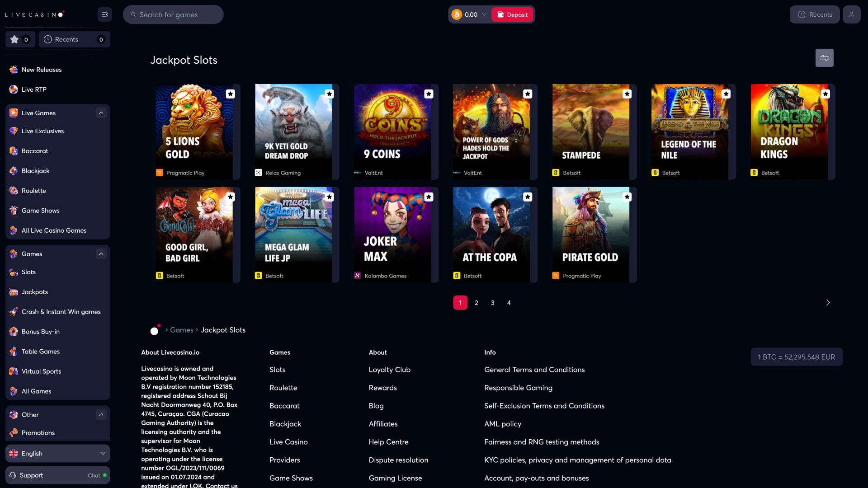Click the Blackjack sidebar icon

tap(14, 171)
